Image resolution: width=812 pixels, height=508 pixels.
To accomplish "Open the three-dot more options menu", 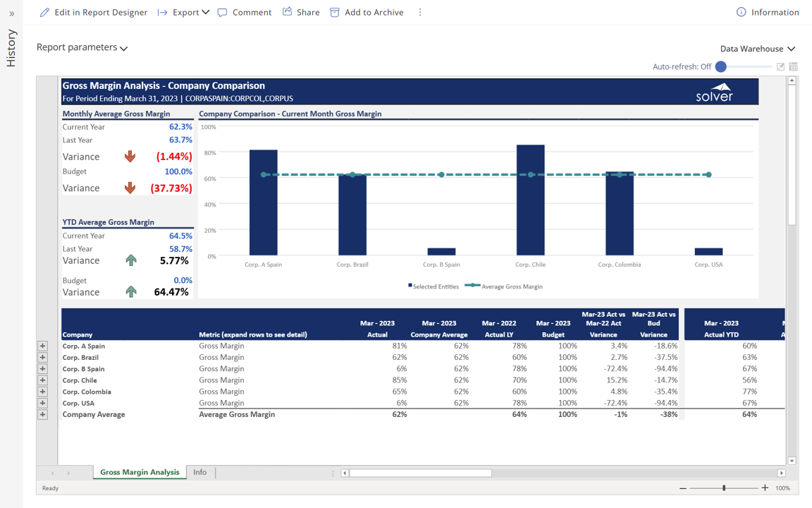I will click(x=420, y=12).
